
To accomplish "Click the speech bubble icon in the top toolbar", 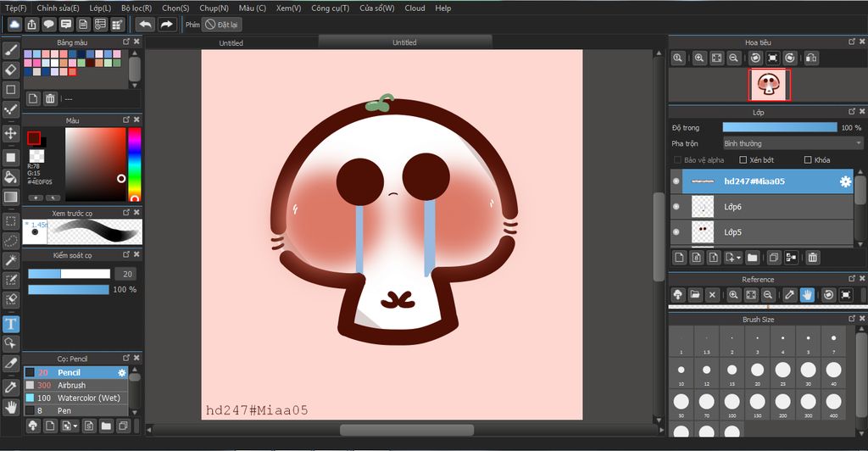I will coord(48,25).
